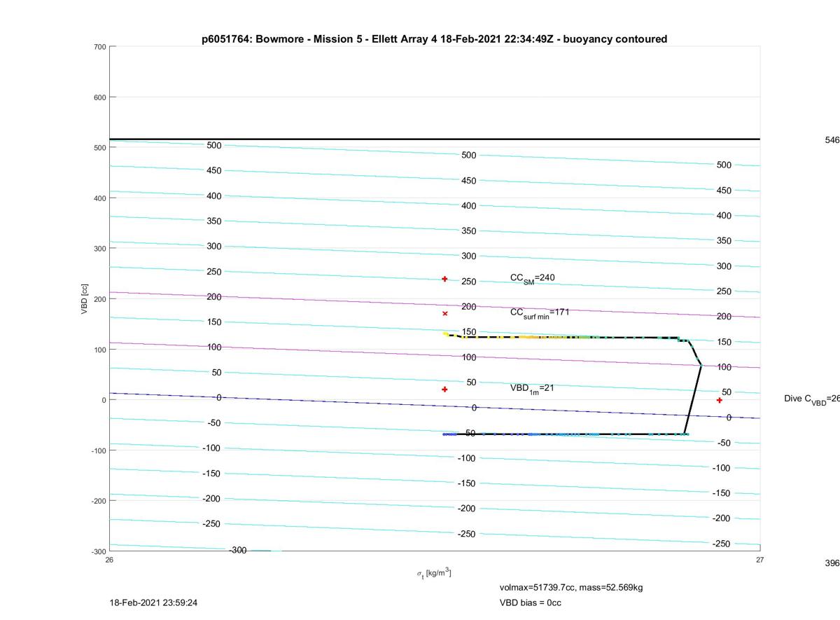Image resolution: width=840 pixels, height=620 pixels.
Task: Click the thick black horizontal line near 515 cc
Action: [434, 139]
